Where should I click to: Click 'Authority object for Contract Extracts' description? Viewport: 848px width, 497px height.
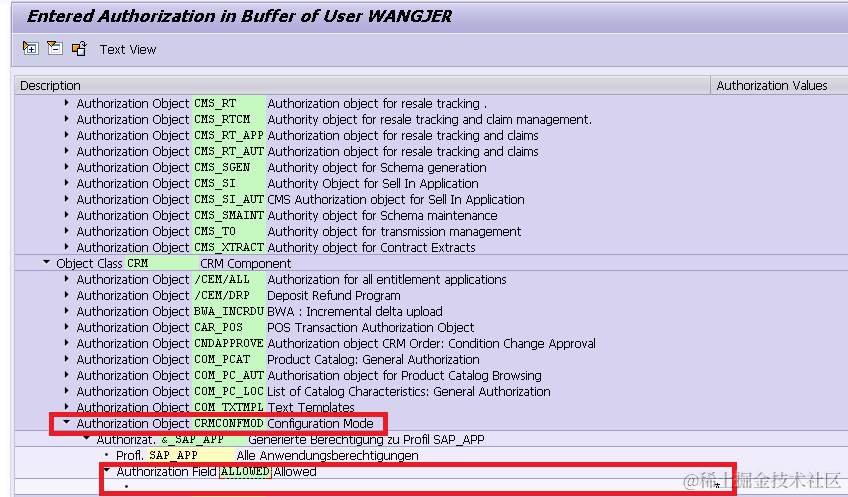point(371,247)
